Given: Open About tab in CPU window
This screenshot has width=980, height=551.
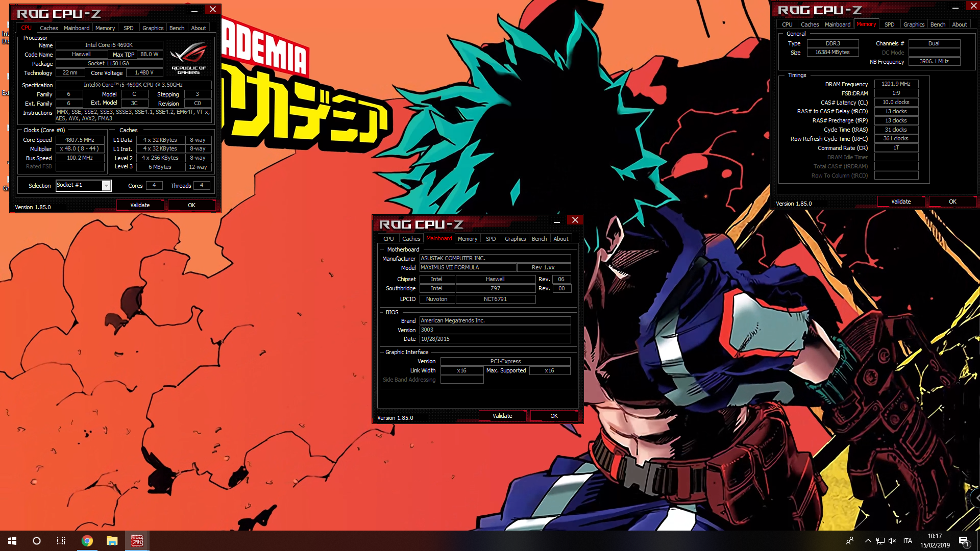Looking at the screenshot, I should [x=199, y=28].
